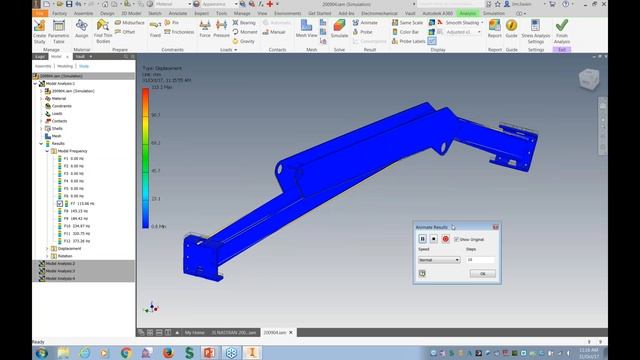The image size is (640, 360).
Task: Select the Offset tool
Action: [x=125, y=31]
